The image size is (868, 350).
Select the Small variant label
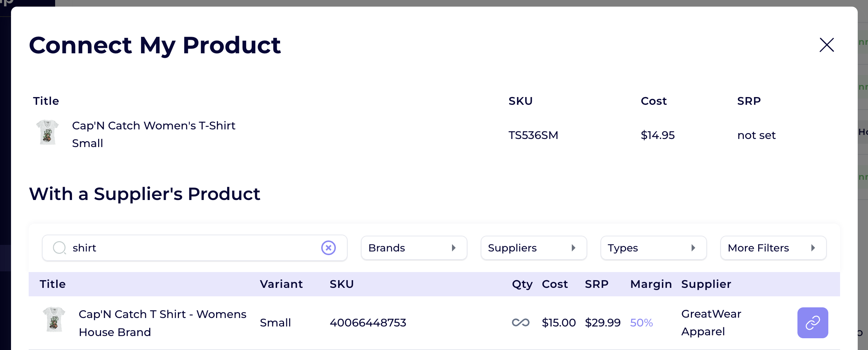275,322
